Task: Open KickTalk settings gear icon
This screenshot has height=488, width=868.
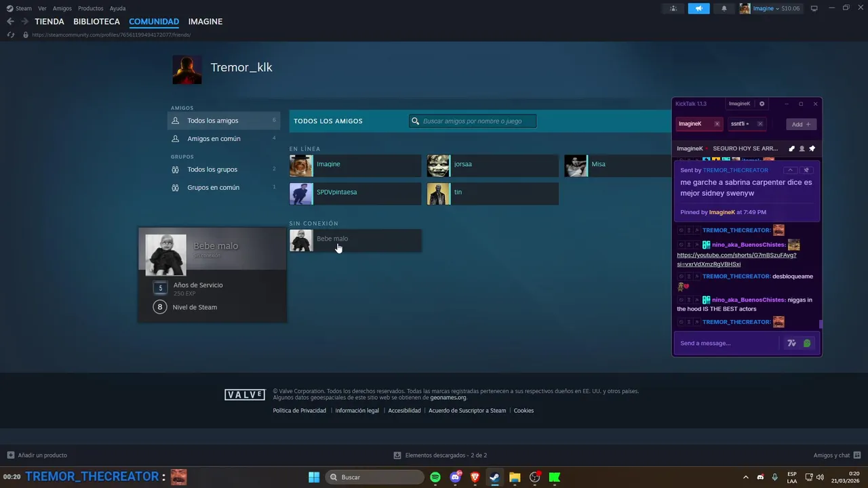Action: (762, 104)
